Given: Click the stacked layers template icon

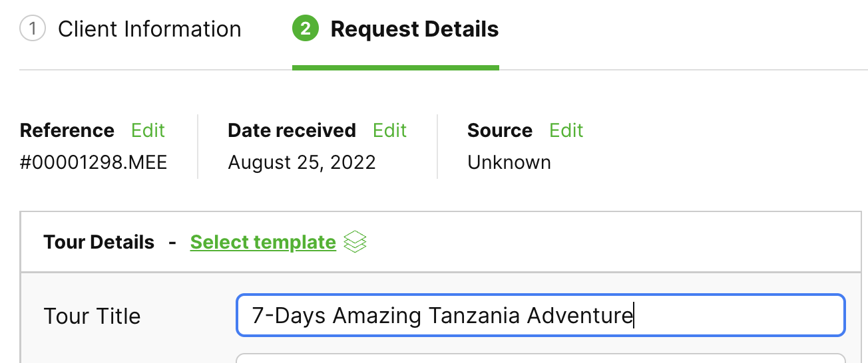Looking at the screenshot, I should 355,242.
